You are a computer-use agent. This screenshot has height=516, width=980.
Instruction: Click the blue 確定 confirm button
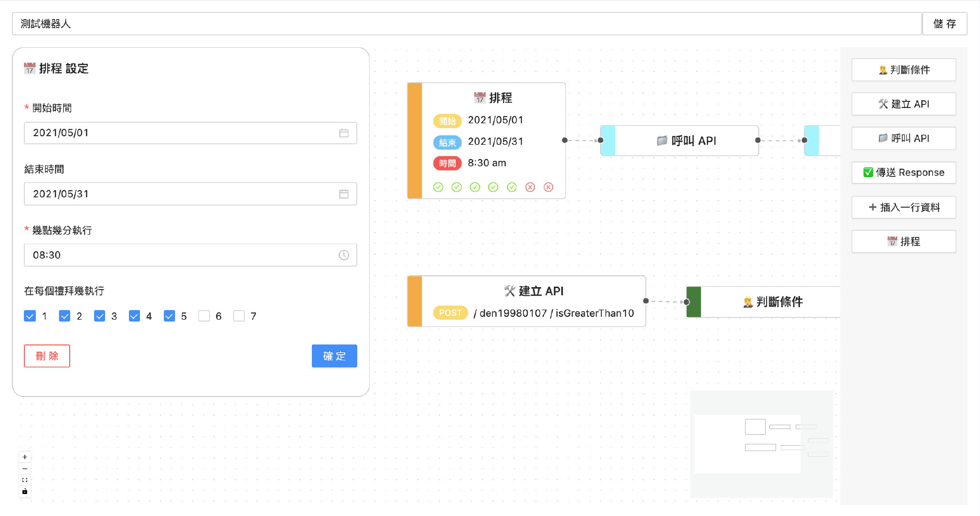(334, 356)
